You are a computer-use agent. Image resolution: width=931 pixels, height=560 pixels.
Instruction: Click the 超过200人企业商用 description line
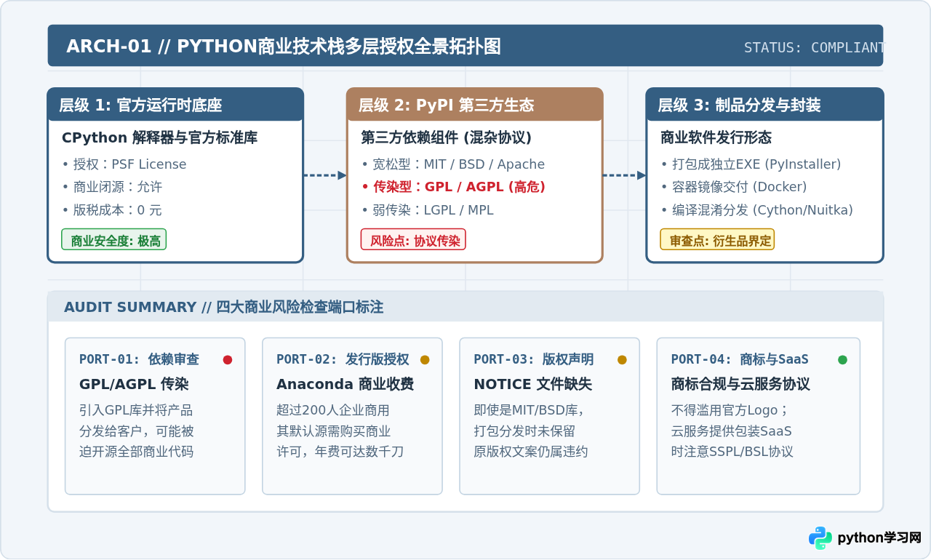click(x=333, y=410)
